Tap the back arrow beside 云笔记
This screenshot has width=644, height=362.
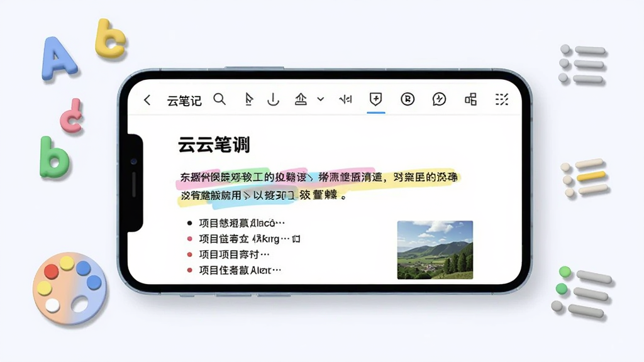147,100
